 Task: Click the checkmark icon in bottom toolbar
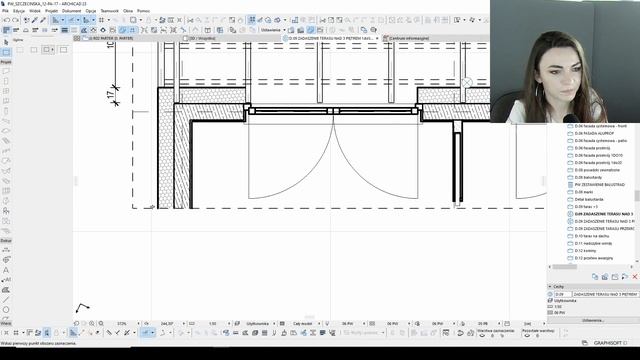point(118,333)
